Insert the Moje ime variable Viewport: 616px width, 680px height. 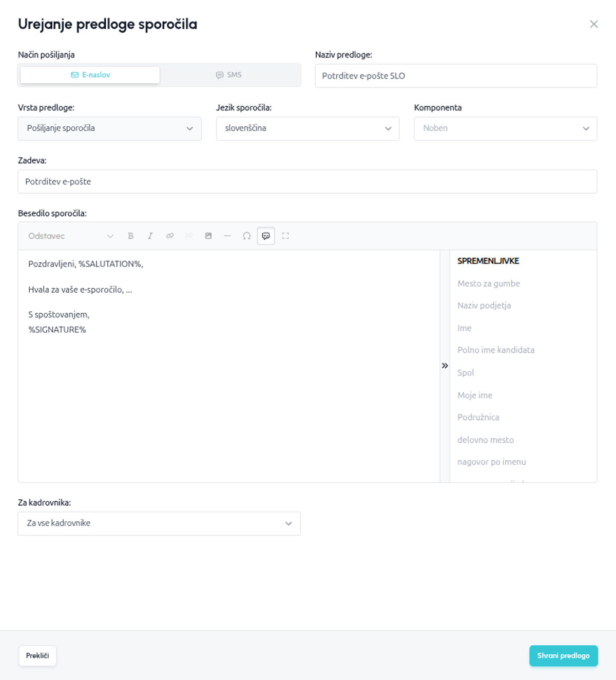[475, 395]
